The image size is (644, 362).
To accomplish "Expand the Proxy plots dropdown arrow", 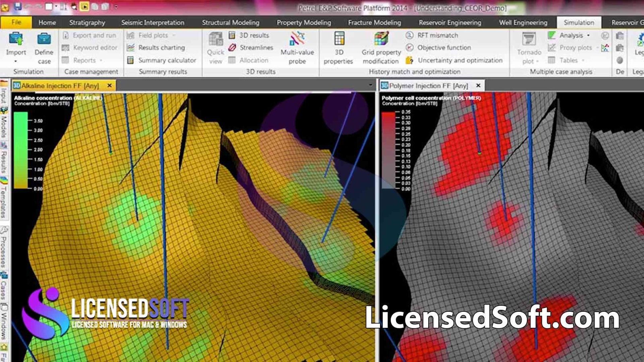I will 597,48.
